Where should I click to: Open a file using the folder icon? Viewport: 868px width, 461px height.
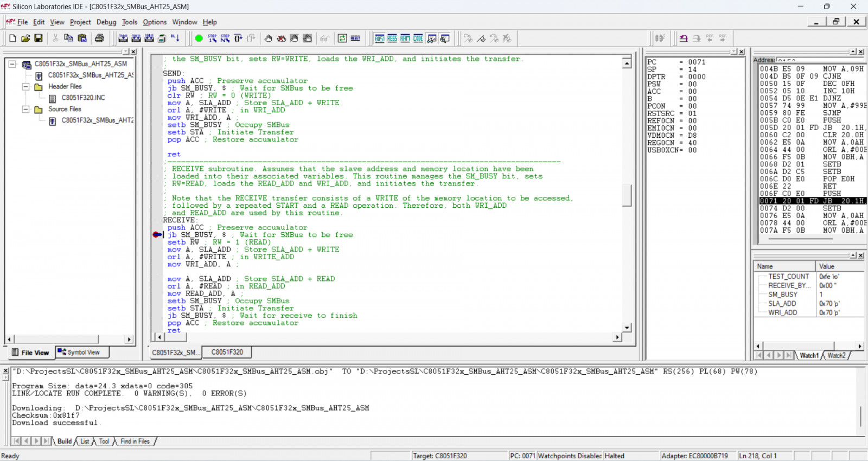25,39
